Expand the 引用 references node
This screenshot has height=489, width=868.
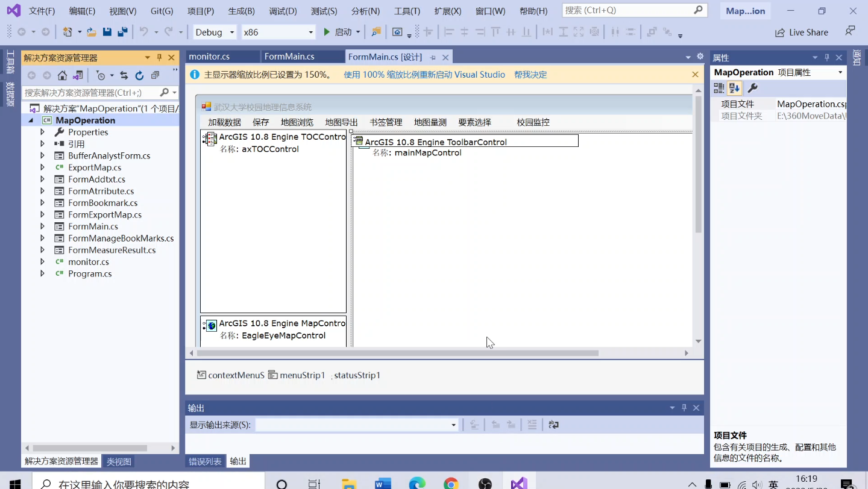[42, 144]
